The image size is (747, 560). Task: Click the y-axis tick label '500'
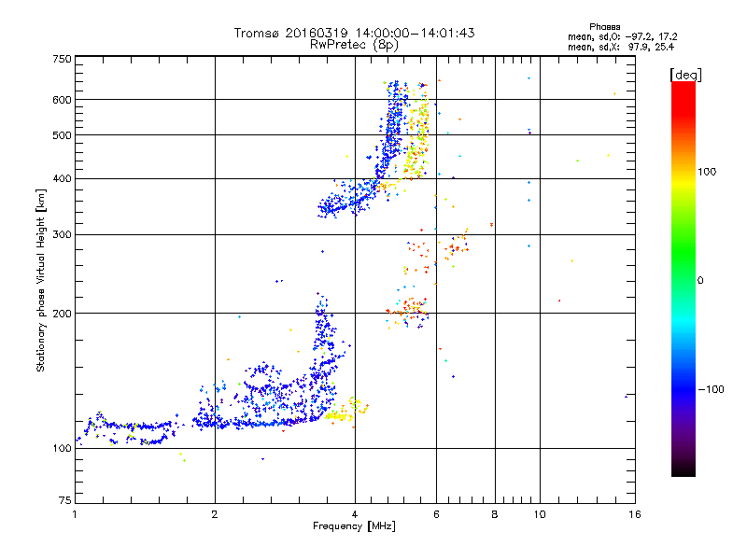pos(62,135)
